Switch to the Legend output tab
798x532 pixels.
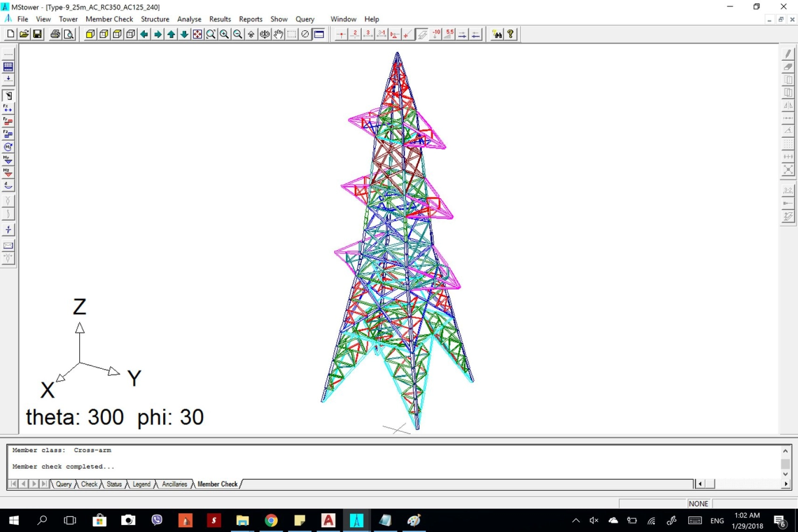click(141, 484)
